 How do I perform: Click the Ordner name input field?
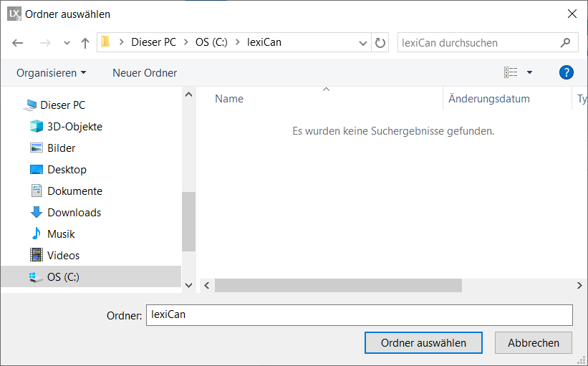click(x=358, y=315)
